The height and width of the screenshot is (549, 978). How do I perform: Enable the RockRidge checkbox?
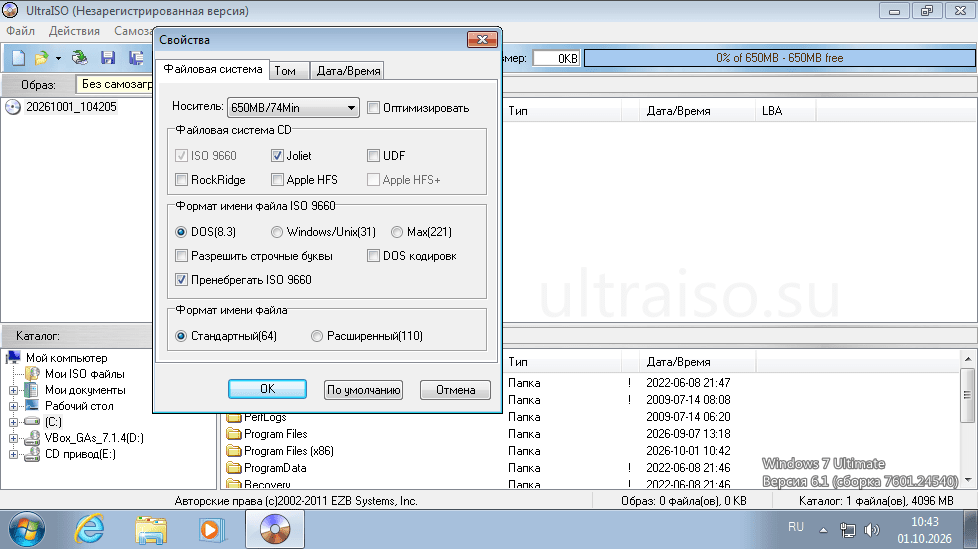tap(181, 180)
